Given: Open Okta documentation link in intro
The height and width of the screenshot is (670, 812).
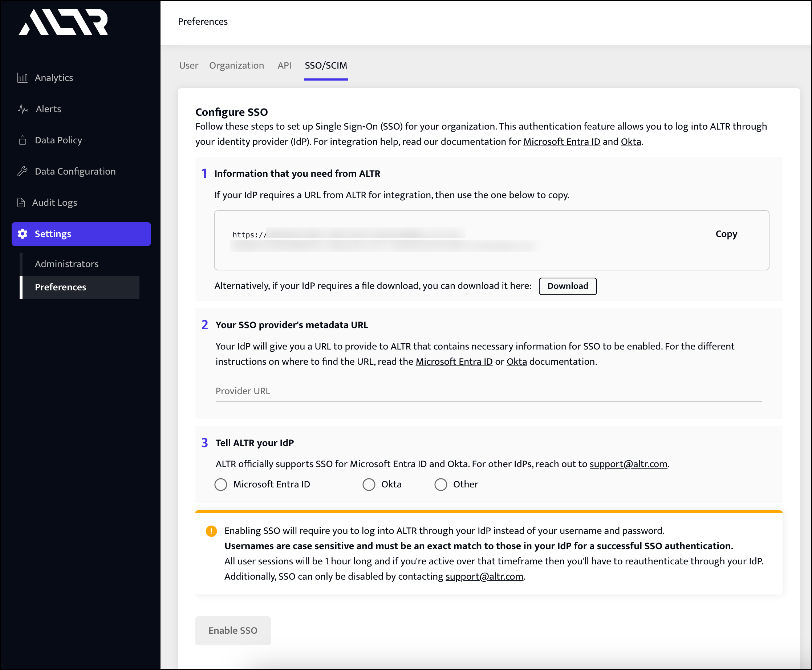Looking at the screenshot, I should (x=631, y=142).
